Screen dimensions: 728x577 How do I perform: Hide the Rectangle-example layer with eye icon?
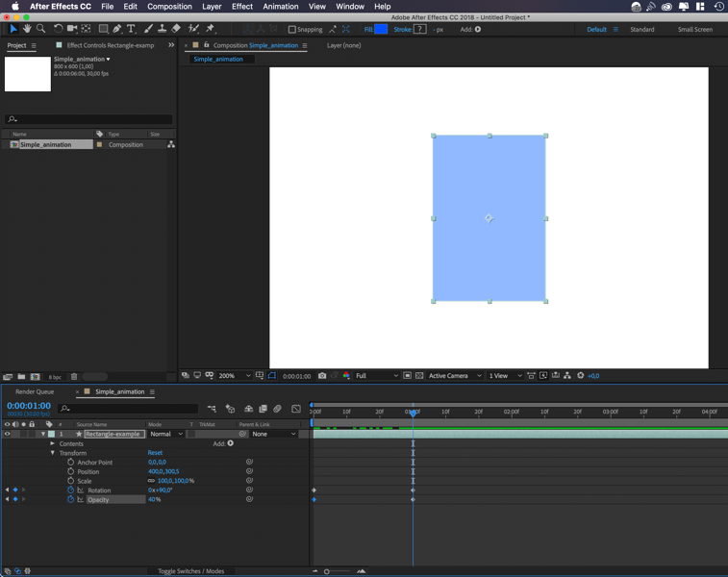point(8,434)
